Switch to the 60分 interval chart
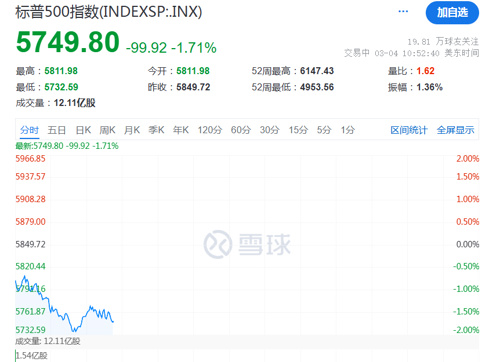Screen dimensions: 500x362 click(x=241, y=130)
